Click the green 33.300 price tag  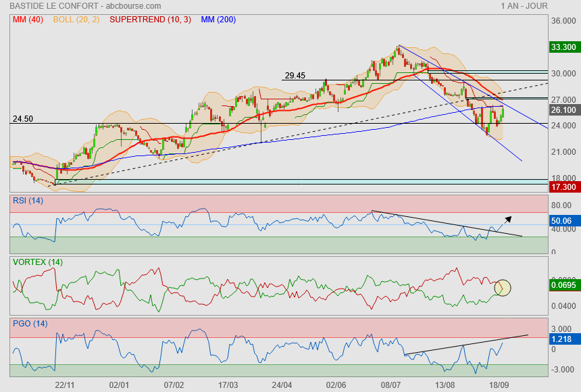[563, 47]
